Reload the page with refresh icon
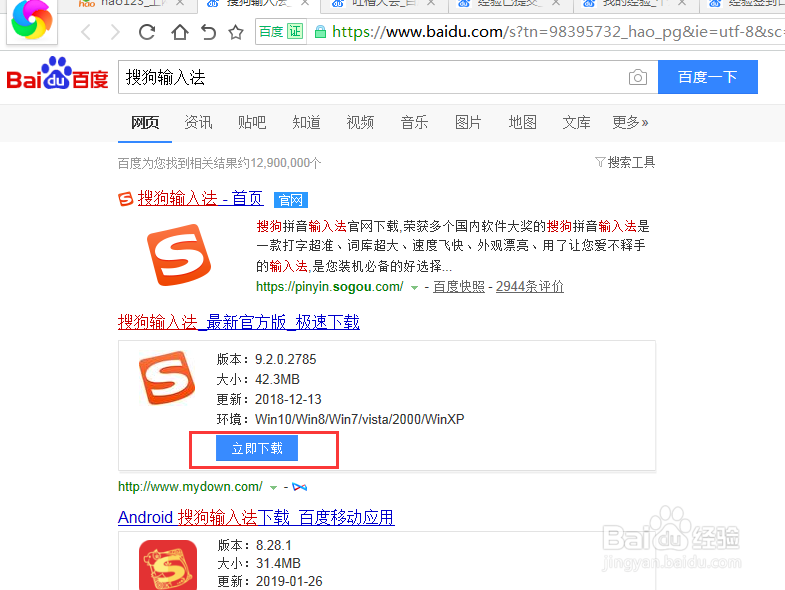Image resolution: width=785 pixels, height=590 pixels. [x=147, y=32]
